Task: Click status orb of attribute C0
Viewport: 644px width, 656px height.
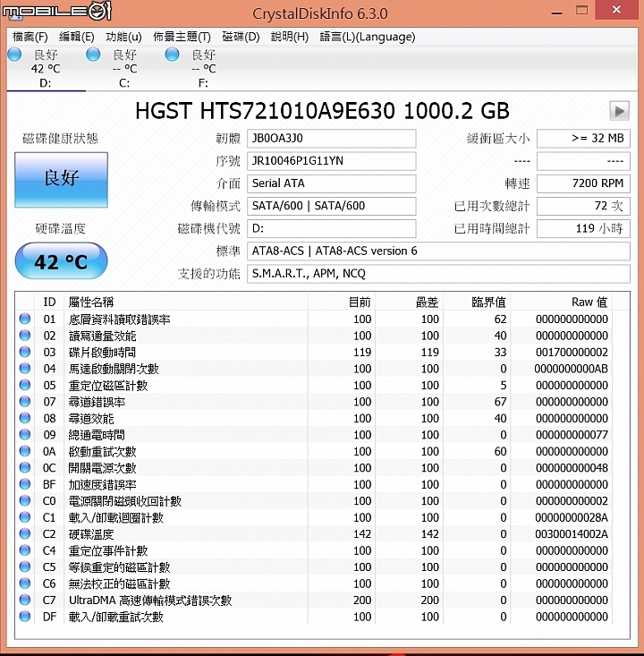Action: coord(25,500)
